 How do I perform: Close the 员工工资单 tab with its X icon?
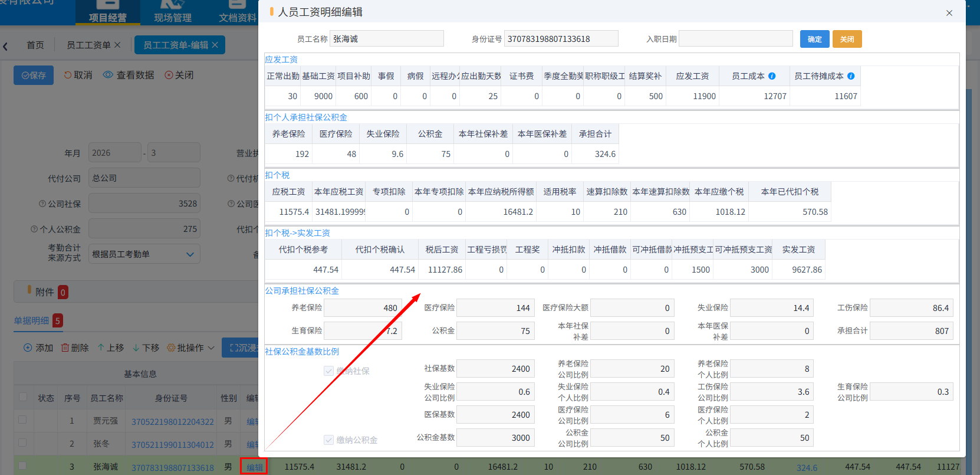click(x=117, y=45)
